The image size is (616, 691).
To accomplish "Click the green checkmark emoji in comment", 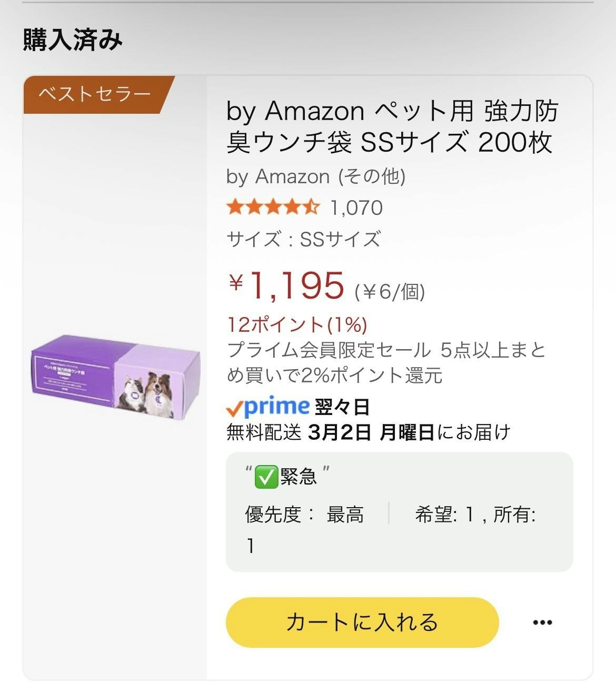I will (265, 477).
